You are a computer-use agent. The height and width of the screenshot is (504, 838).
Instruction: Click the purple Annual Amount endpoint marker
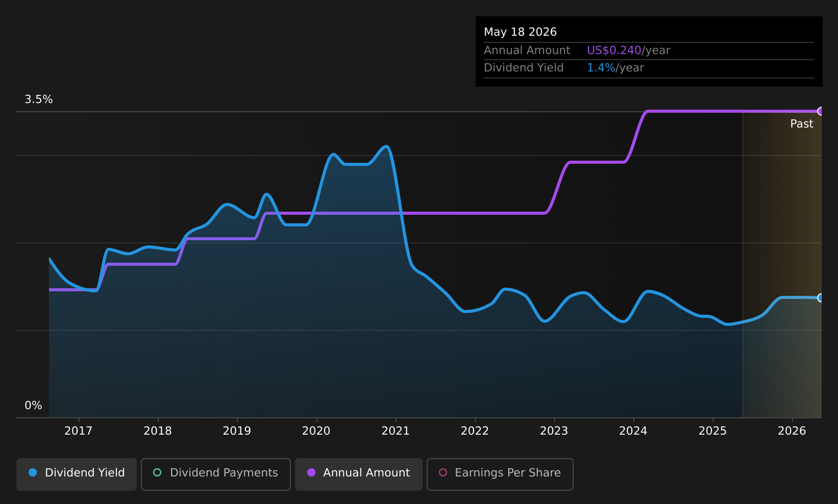coord(821,111)
